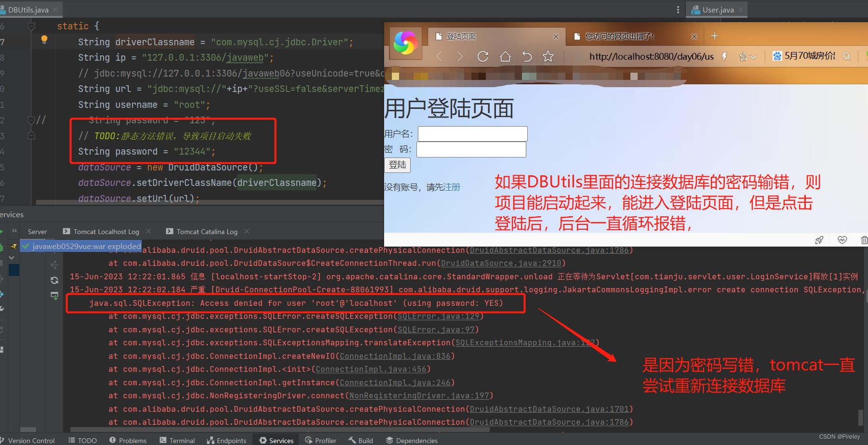Image resolution: width=868 pixels, height=445 pixels.
Task: Click the scroll-to-end icon beside the console
Action: 54,296
